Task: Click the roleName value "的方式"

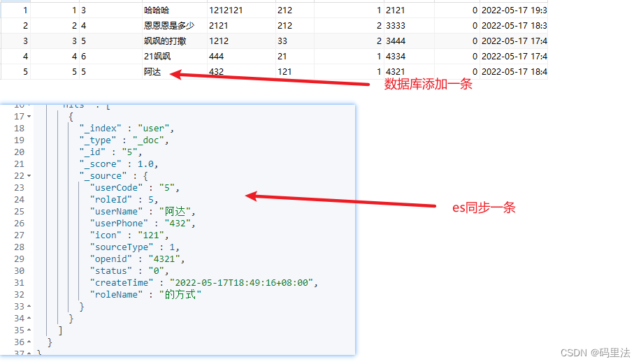Action: click(x=180, y=294)
